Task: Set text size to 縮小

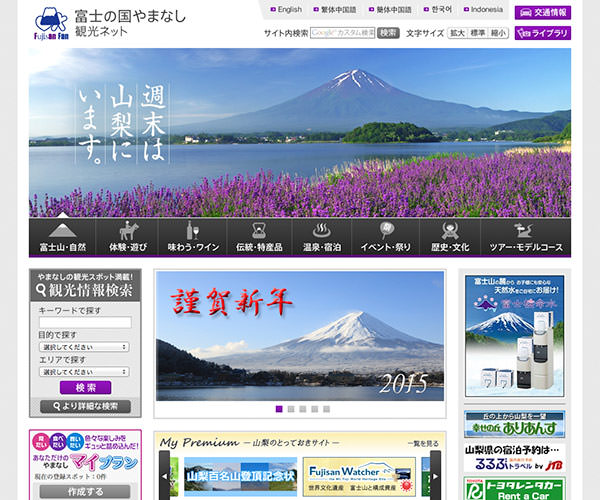Action: [x=498, y=33]
